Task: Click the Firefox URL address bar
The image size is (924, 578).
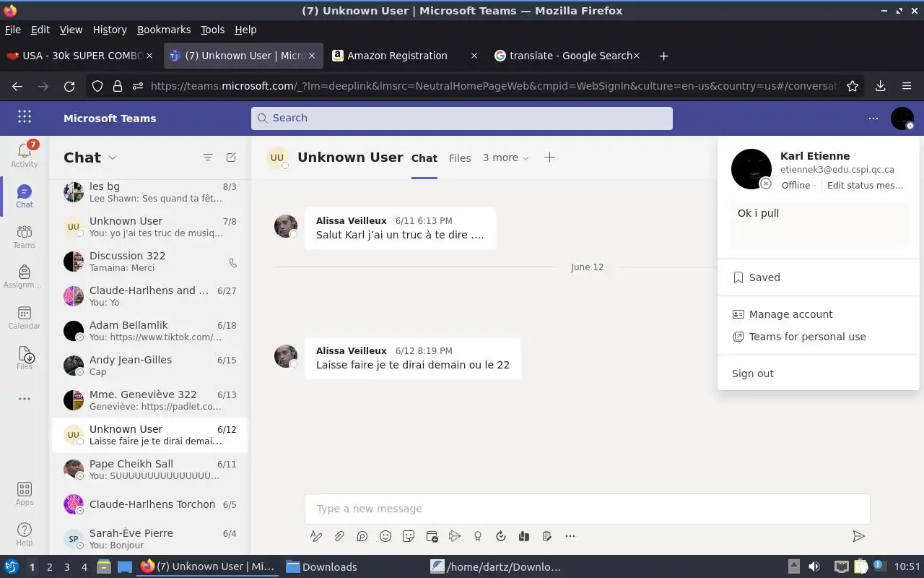Action: point(493,86)
